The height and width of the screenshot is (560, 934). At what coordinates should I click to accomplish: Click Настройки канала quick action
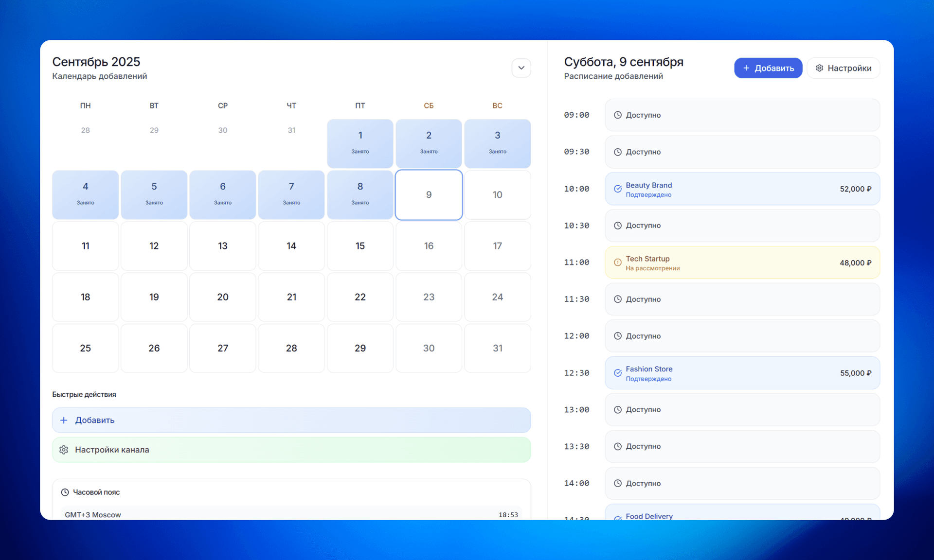291,450
